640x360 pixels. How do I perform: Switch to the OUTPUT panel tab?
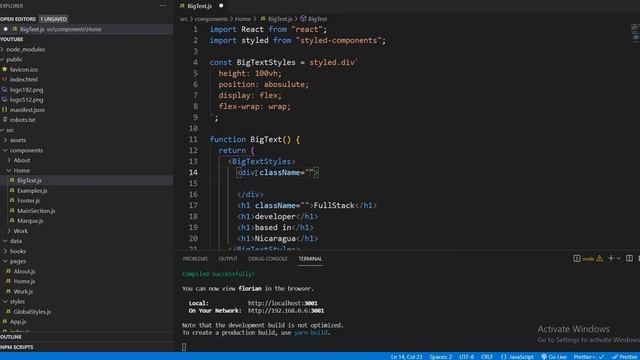(228, 259)
